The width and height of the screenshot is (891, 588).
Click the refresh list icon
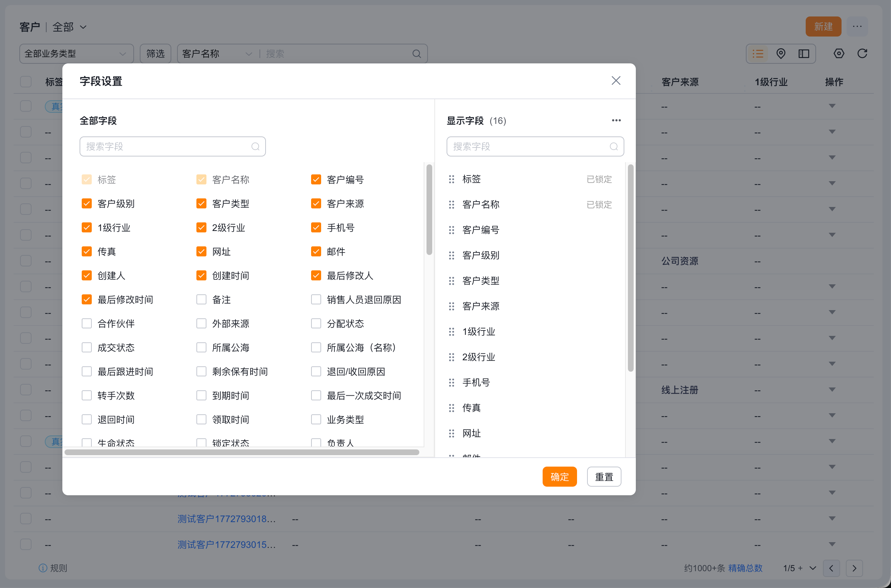pyautogui.click(x=862, y=54)
